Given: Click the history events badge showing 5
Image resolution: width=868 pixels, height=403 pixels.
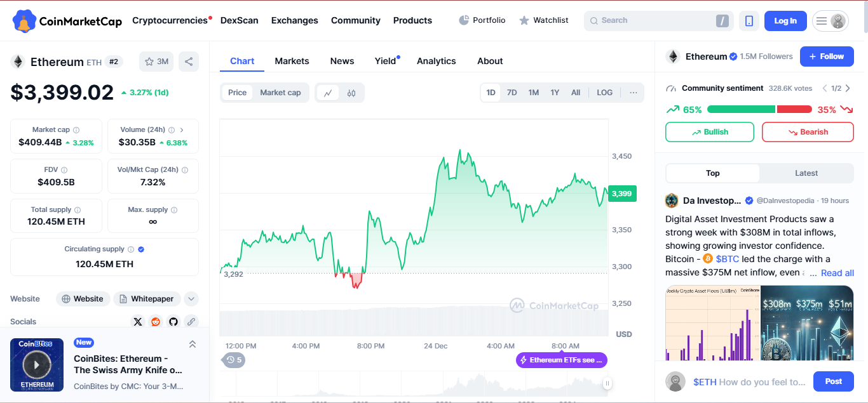Looking at the screenshot, I should tap(234, 360).
